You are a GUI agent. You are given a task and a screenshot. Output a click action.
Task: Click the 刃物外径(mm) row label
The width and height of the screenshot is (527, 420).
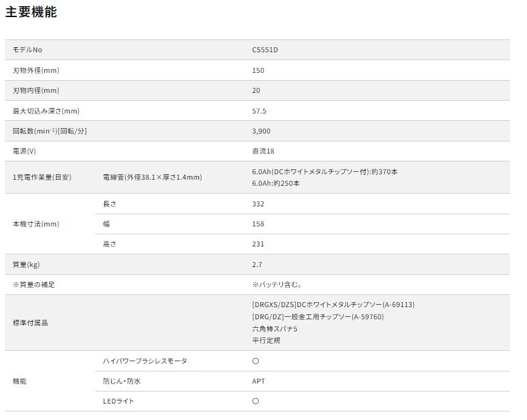click(x=36, y=70)
